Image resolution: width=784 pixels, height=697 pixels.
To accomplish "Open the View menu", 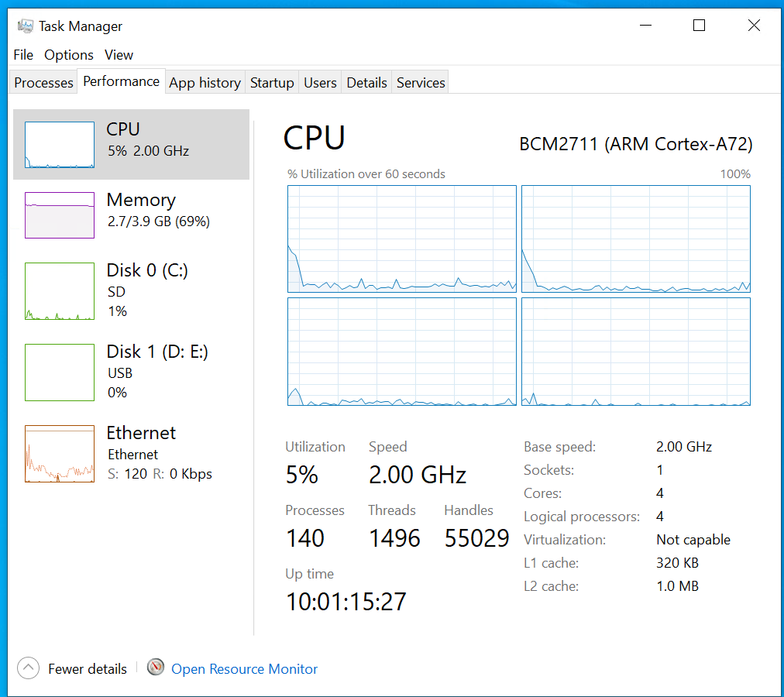I will coord(119,54).
